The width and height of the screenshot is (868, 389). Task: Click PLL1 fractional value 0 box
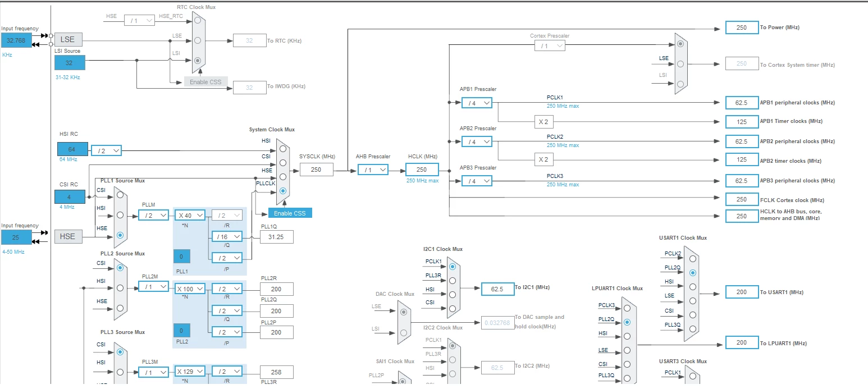(181, 257)
